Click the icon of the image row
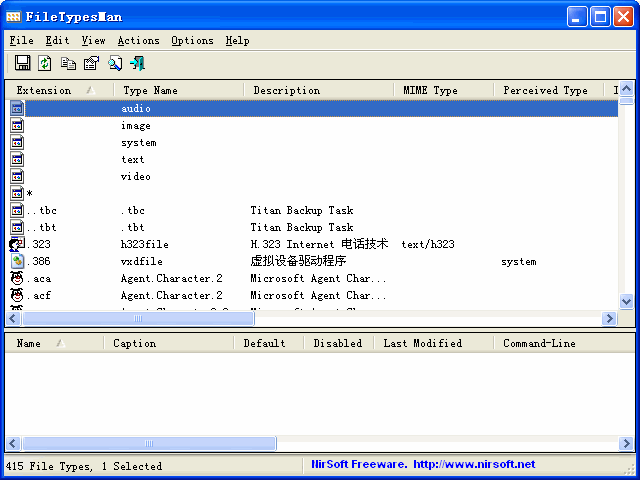The image size is (640, 480). 17,126
